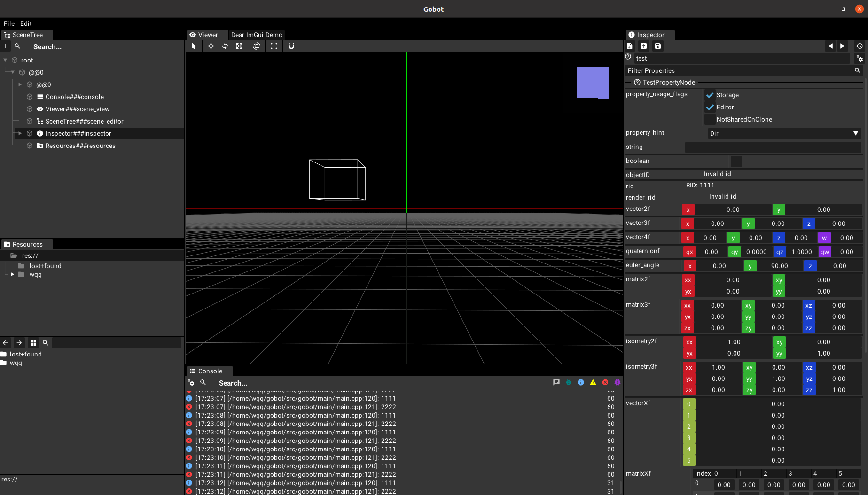Toggle purple fatal filter in Console
Viewport: 868px width, 495px height.
coord(618,382)
